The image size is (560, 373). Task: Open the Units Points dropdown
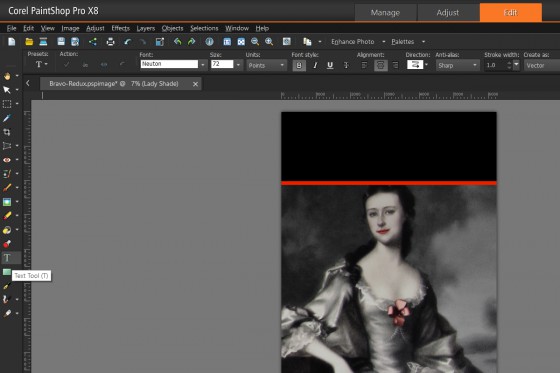click(x=266, y=65)
